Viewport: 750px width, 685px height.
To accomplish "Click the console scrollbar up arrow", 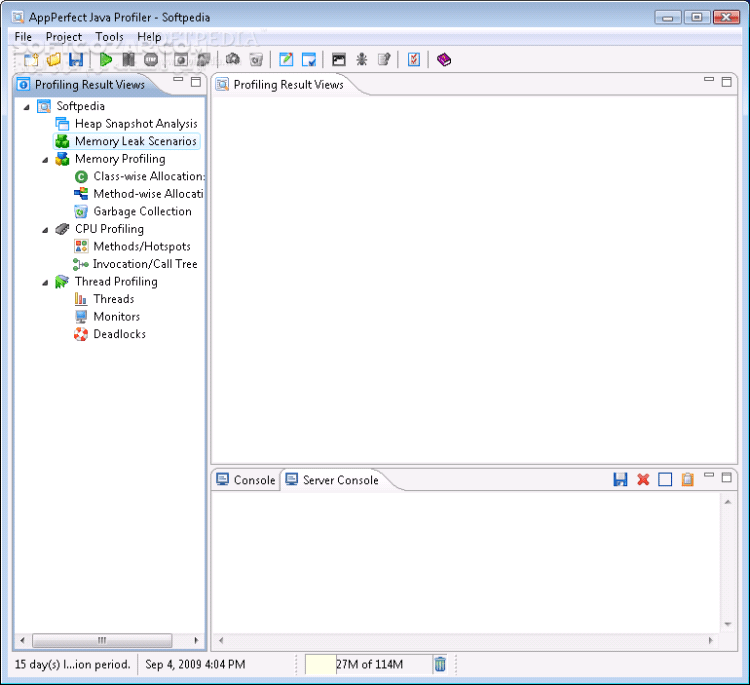I will point(728,502).
